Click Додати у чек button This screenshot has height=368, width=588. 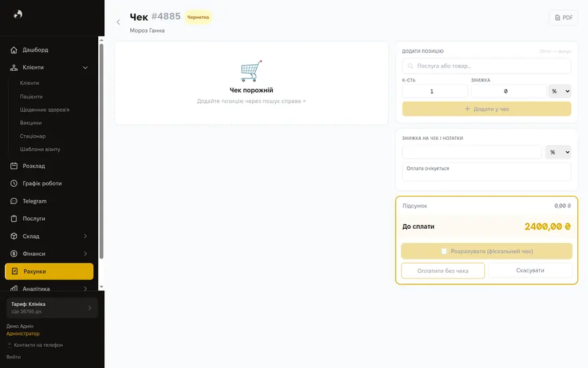tap(486, 109)
